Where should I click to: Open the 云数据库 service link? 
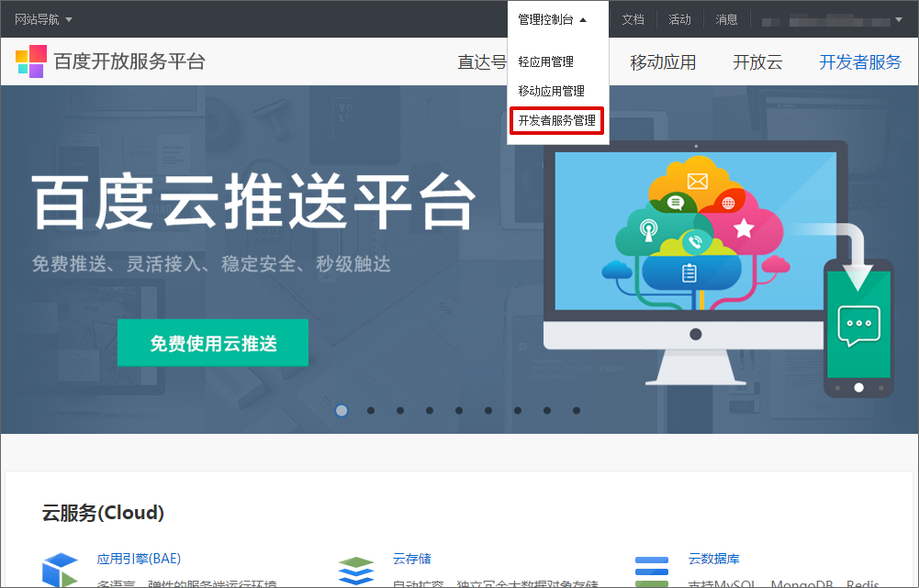(714, 559)
